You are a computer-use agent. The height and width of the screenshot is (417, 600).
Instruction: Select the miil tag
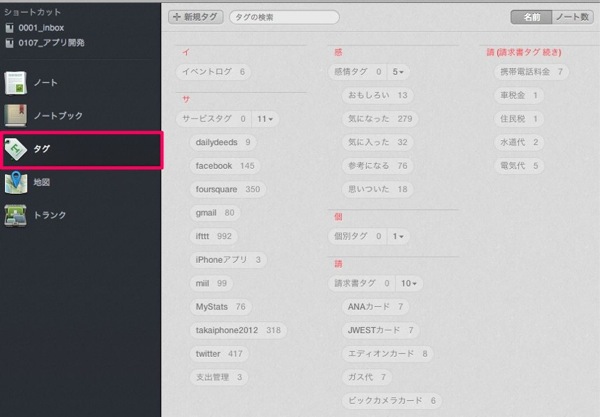click(x=211, y=283)
